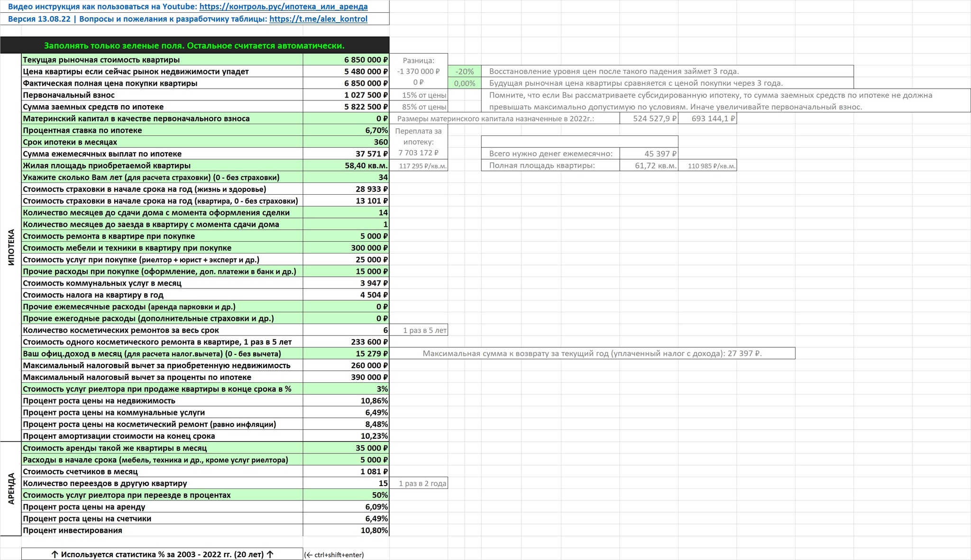Viewport: 971px width, 560px height.
Task: Select monthly mortgage payment 37 571 ₽
Action: [x=346, y=154]
